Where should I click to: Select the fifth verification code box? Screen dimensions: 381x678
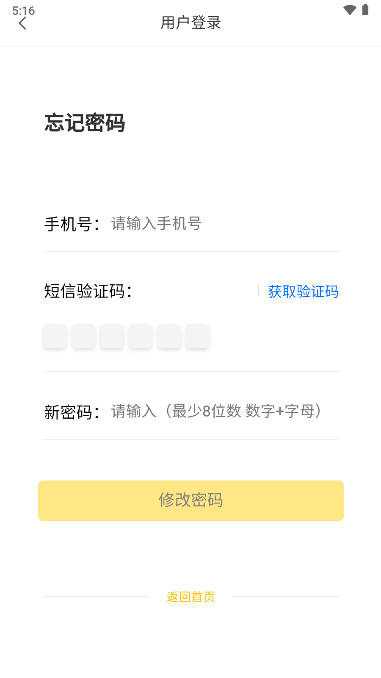169,336
